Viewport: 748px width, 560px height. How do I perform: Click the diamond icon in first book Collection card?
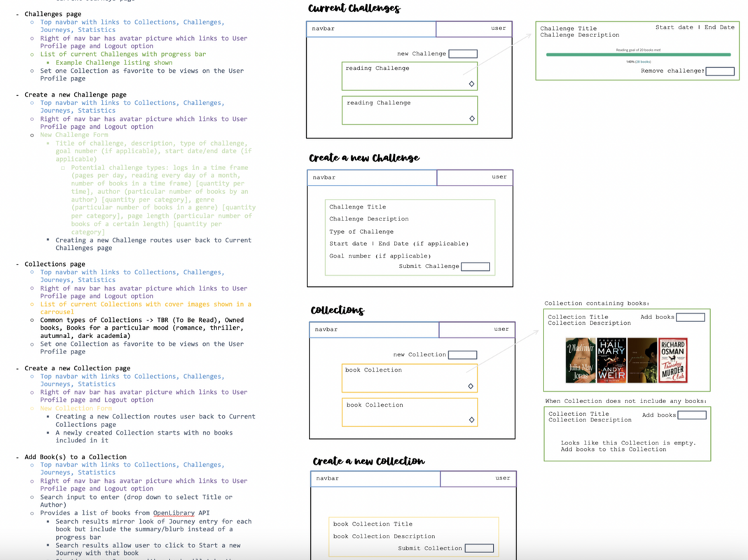471,386
